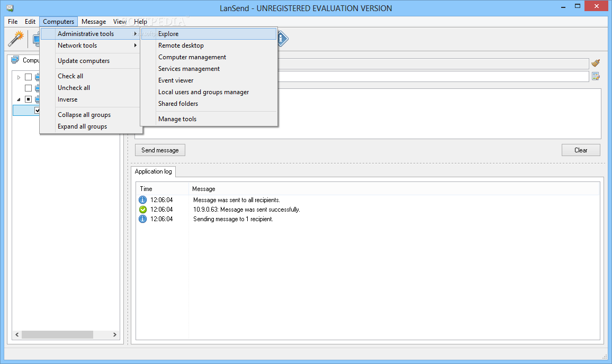
Task: Minimize the LanSend window
Action: [x=563, y=7]
